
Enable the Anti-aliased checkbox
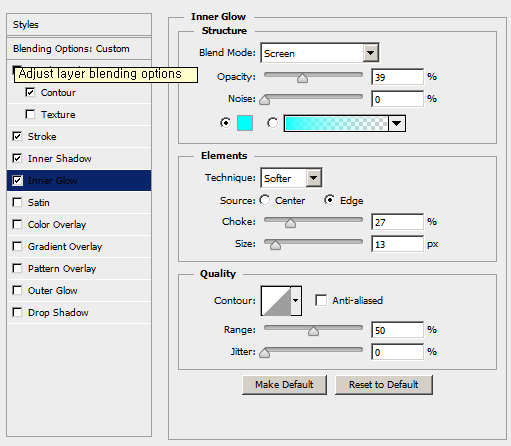(x=321, y=300)
